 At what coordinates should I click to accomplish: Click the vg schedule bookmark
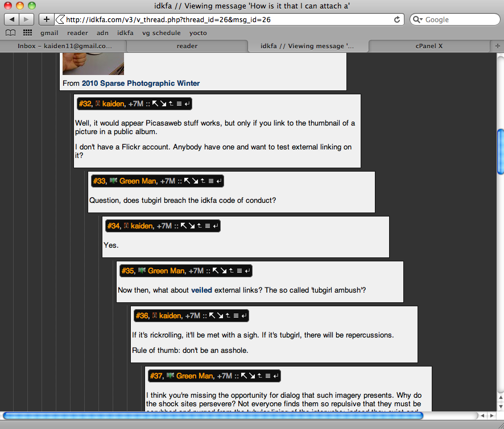click(x=162, y=33)
